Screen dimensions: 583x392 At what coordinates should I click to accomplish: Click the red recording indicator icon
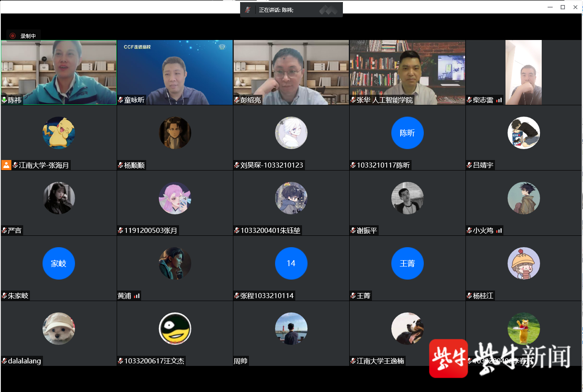point(13,36)
